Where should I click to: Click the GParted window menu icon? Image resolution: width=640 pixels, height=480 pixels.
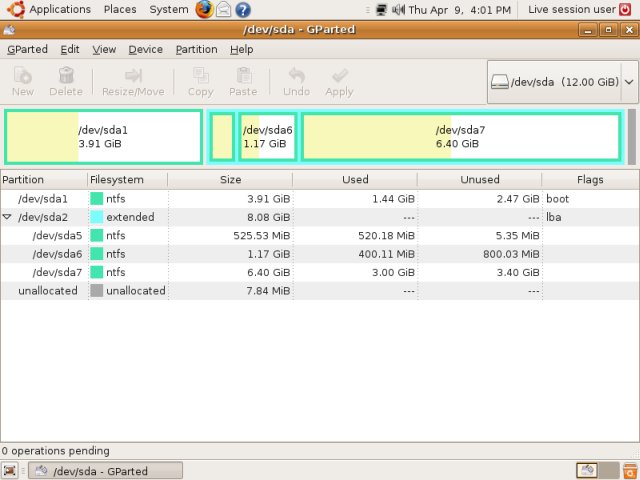9,29
